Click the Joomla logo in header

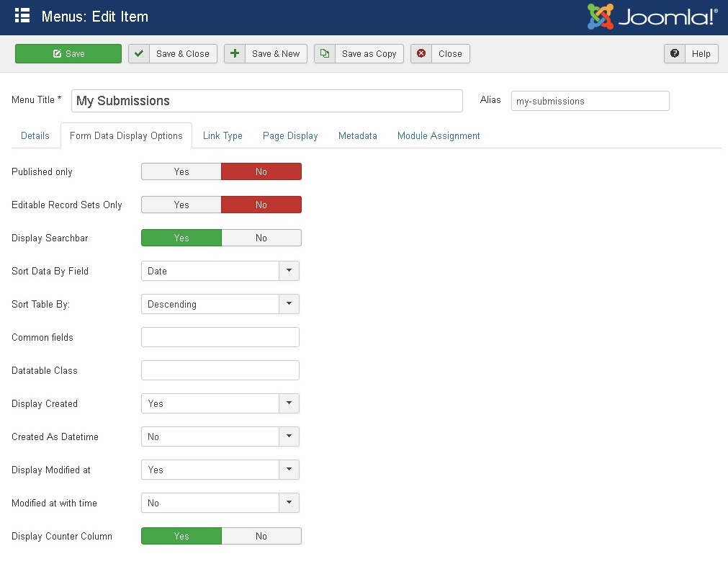point(652,17)
